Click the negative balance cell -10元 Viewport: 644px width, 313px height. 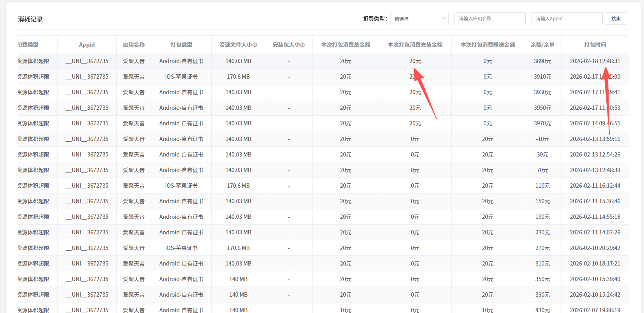(542, 139)
